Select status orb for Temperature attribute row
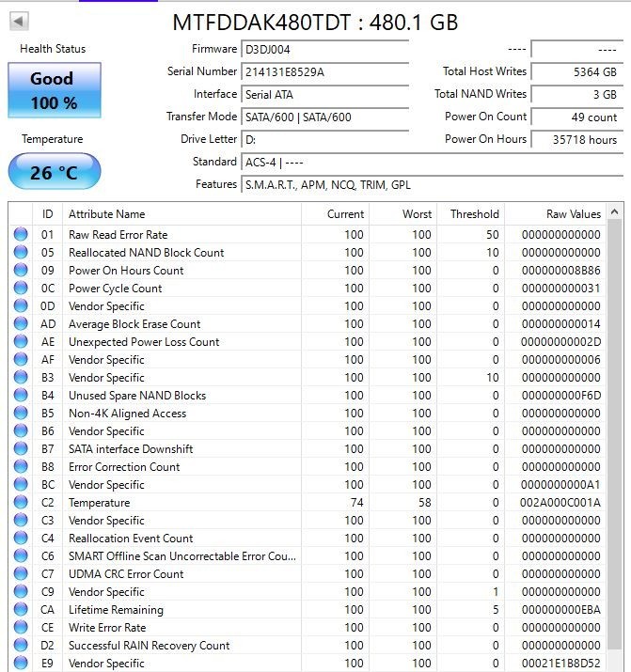The image size is (631, 672). [x=21, y=502]
